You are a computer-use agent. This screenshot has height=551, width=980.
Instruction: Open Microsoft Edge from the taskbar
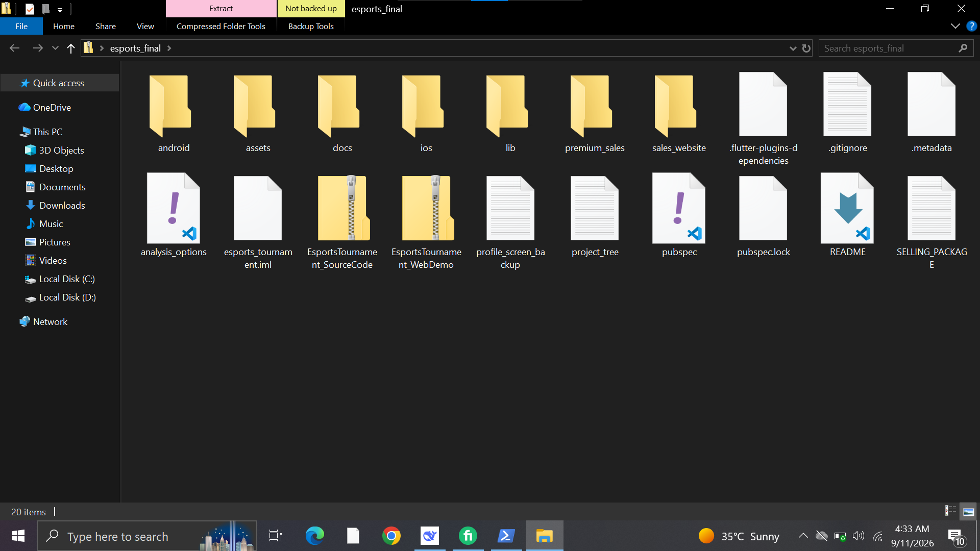point(314,536)
